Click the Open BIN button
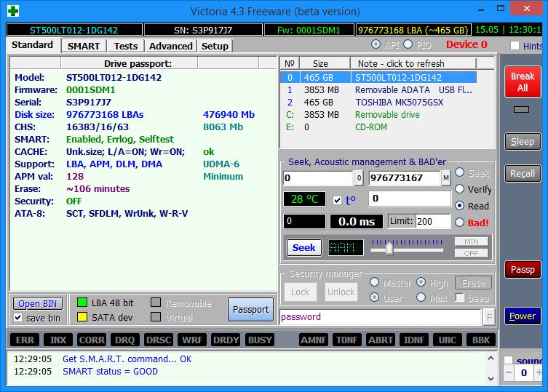This screenshot has width=548, height=392. click(x=37, y=303)
